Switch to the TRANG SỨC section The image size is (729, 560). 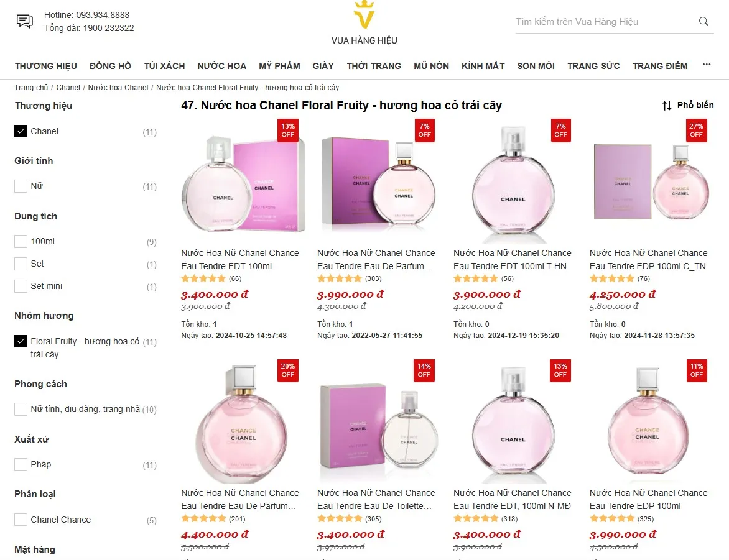tap(593, 65)
